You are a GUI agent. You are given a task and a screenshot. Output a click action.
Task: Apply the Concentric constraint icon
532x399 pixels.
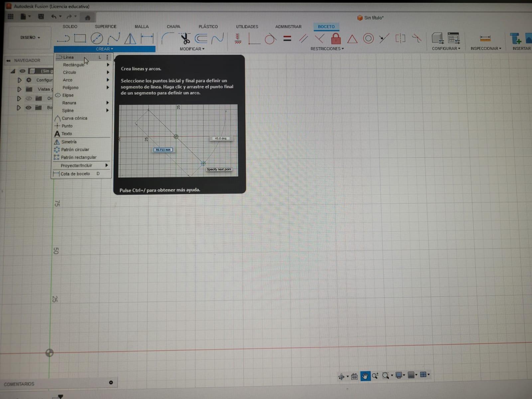pyautogui.click(x=368, y=39)
